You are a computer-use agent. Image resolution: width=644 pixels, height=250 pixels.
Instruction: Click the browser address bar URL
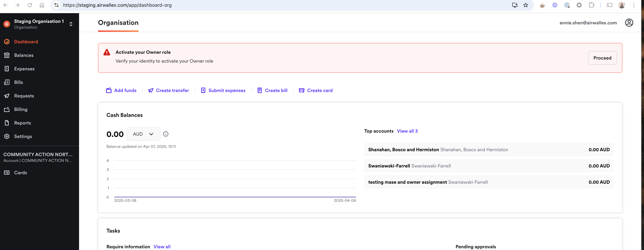pos(117,5)
